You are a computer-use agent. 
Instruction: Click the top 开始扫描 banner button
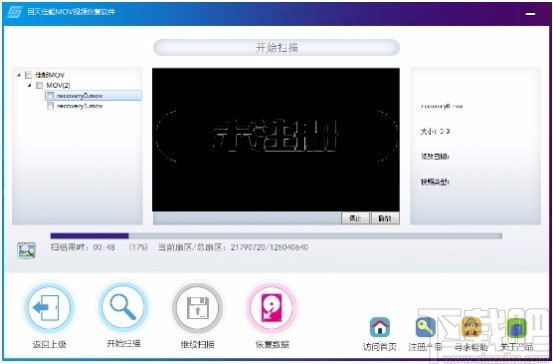tap(276, 47)
